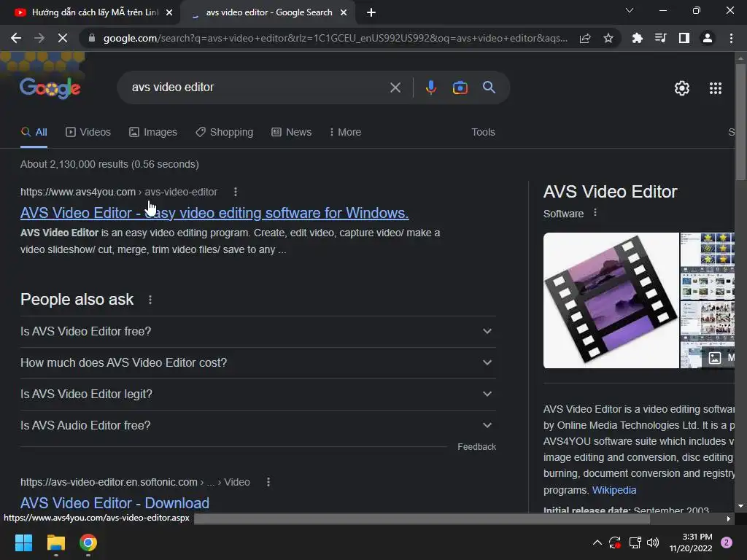Image resolution: width=747 pixels, height=560 pixels.
Task: Close the YouTube browser tab
Action: coord(169,12)
